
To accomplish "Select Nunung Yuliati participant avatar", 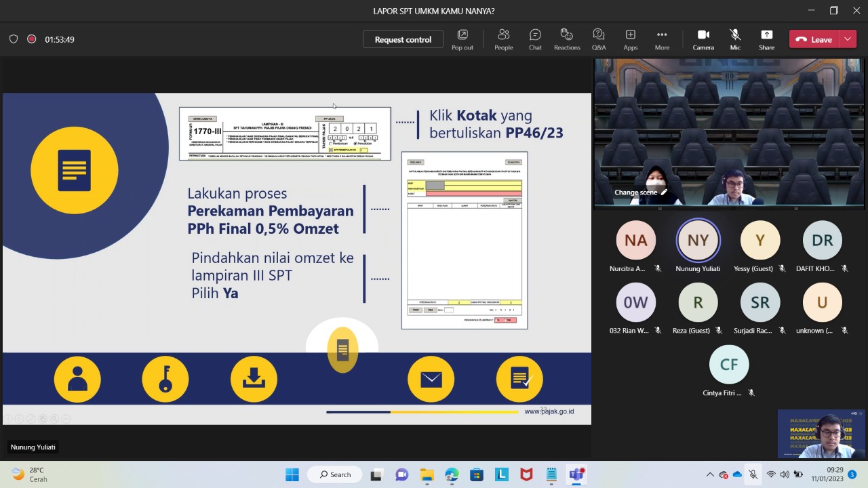I will click(x=698, y=240).
